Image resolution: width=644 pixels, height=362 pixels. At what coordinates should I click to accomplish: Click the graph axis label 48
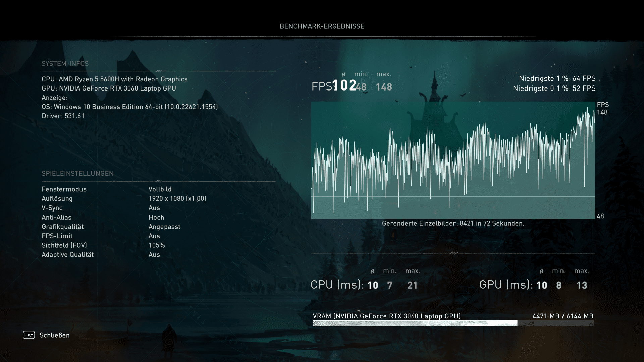600,216
